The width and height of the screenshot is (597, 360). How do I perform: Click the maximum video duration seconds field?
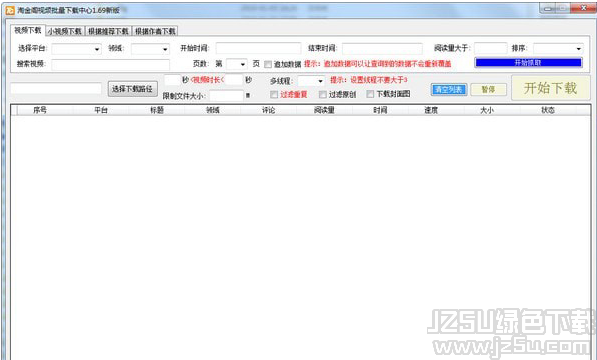pos(234,80)
